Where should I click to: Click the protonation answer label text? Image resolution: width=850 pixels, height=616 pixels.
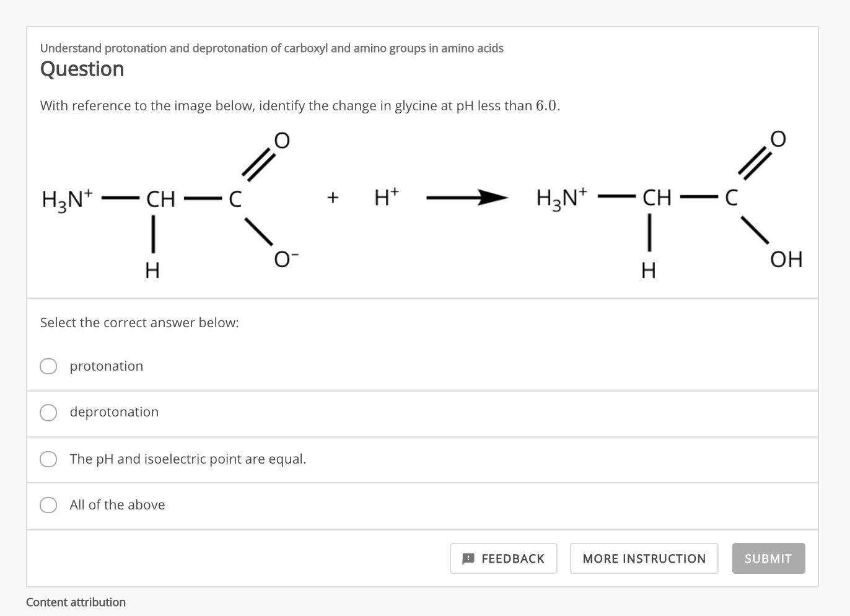point(107,366)
